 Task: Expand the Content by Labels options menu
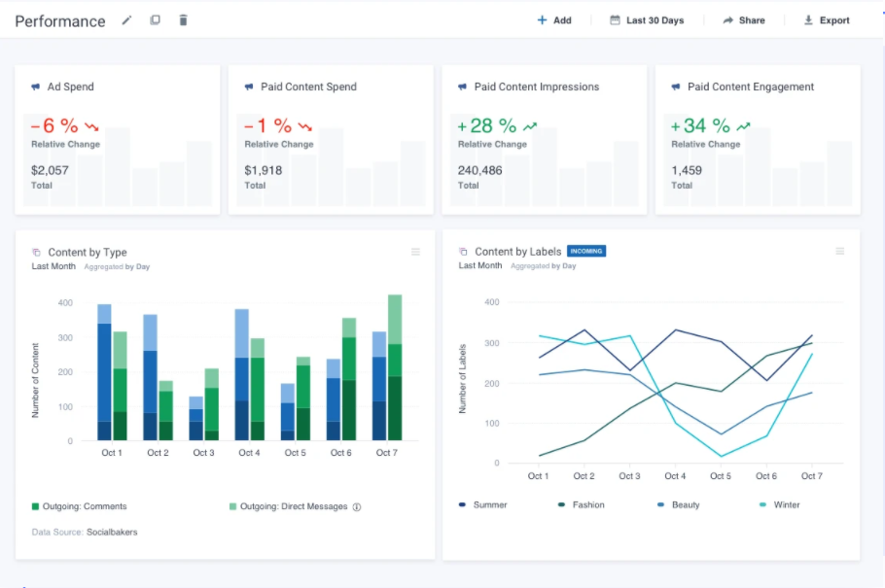tap(840, 252)
